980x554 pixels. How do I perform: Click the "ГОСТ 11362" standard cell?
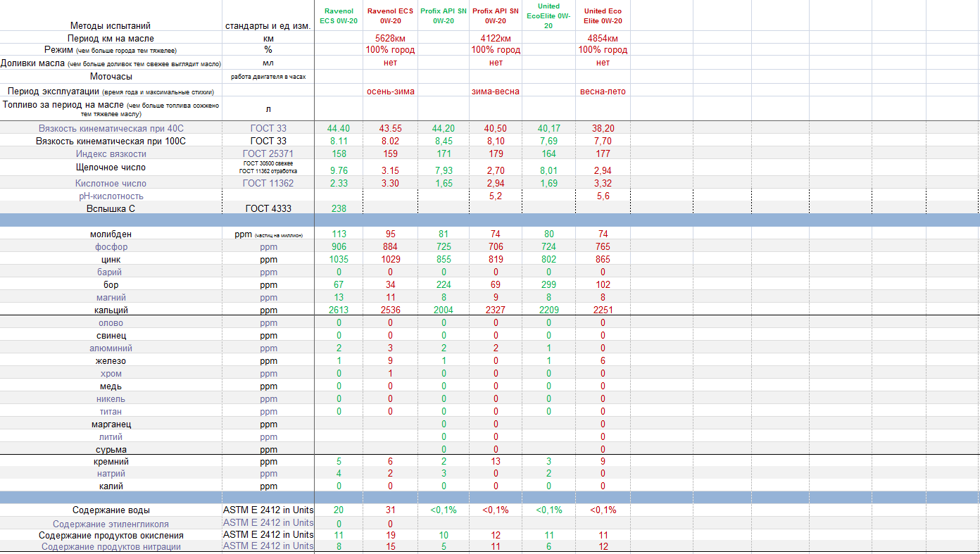pos(268,183)
